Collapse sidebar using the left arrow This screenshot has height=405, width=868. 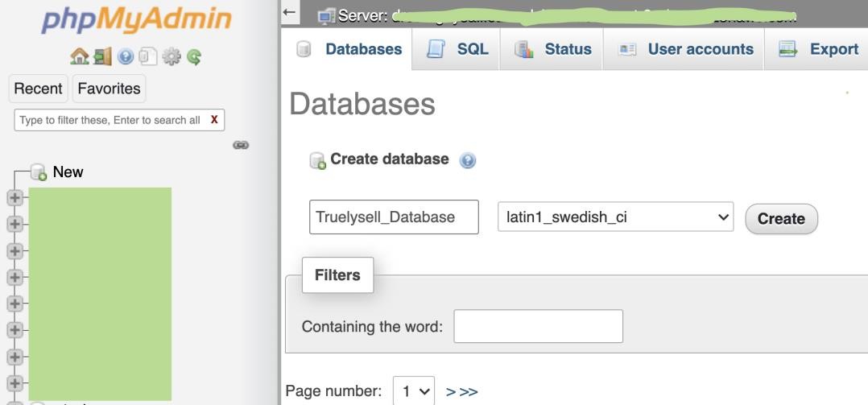click(x=290, y=13)
